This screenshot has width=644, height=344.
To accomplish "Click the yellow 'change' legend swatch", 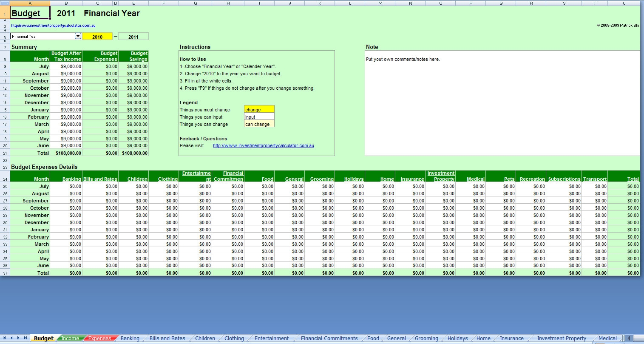I will click(259, 110).
